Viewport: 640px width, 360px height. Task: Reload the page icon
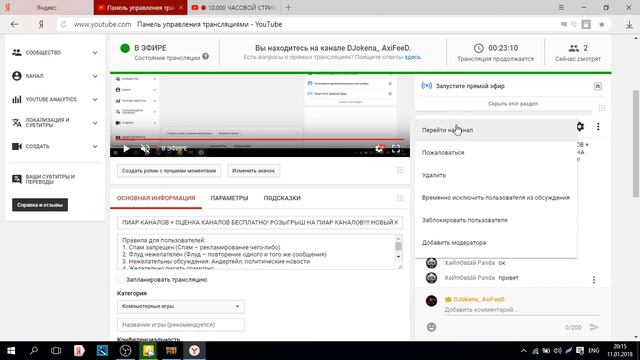(63, 24)
